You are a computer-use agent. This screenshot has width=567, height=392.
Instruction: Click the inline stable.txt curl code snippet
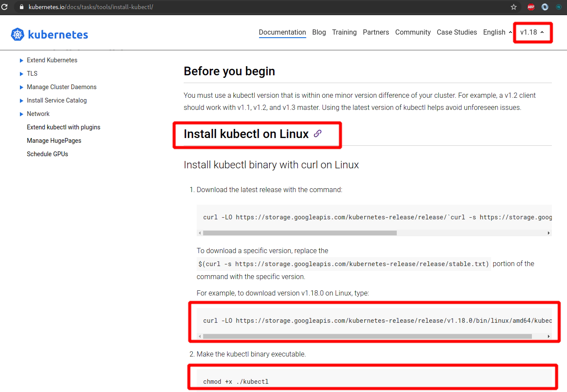[344, 263]
